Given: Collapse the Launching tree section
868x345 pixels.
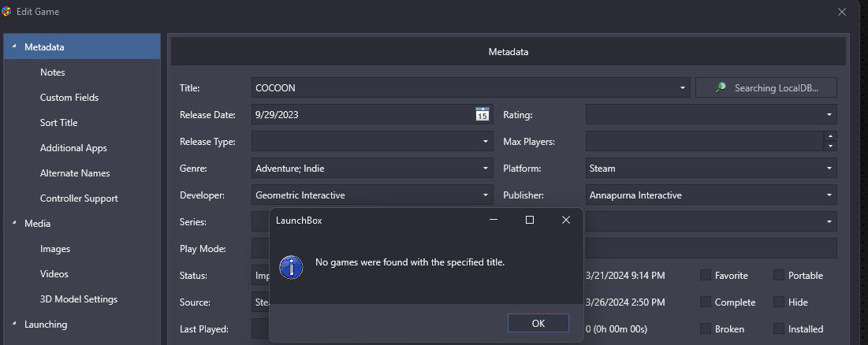Looking at the screenshot, I should (x=14, y=324).
